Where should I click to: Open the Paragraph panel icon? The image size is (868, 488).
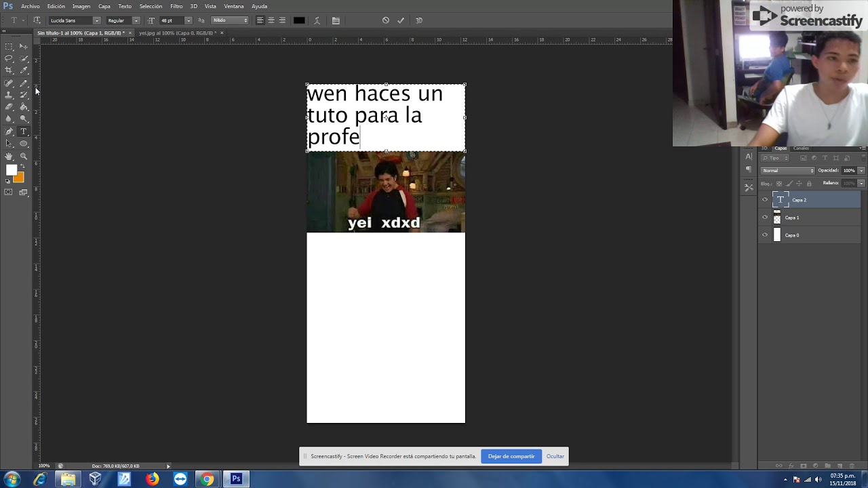(749, 169)
